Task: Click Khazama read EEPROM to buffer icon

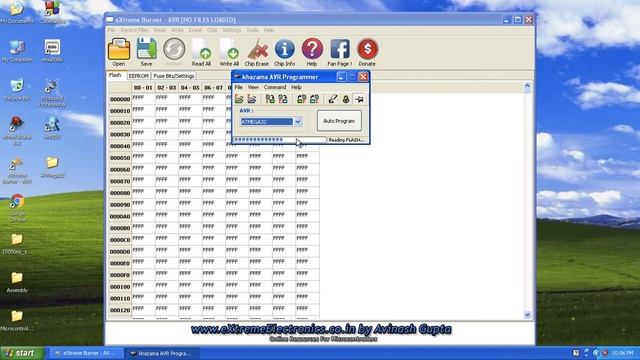Action: [x=314, y=99]
